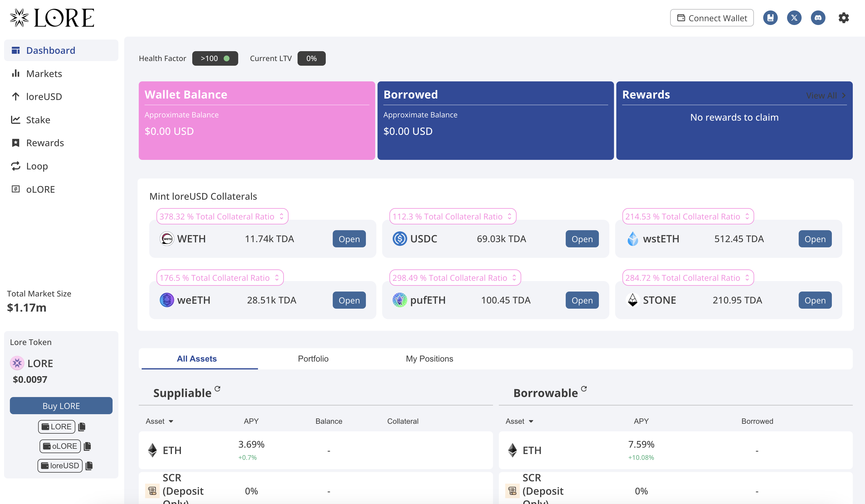Viewport: 865px width, 504px height.
Task: Open the oLORE page
Action: point(61,190)
